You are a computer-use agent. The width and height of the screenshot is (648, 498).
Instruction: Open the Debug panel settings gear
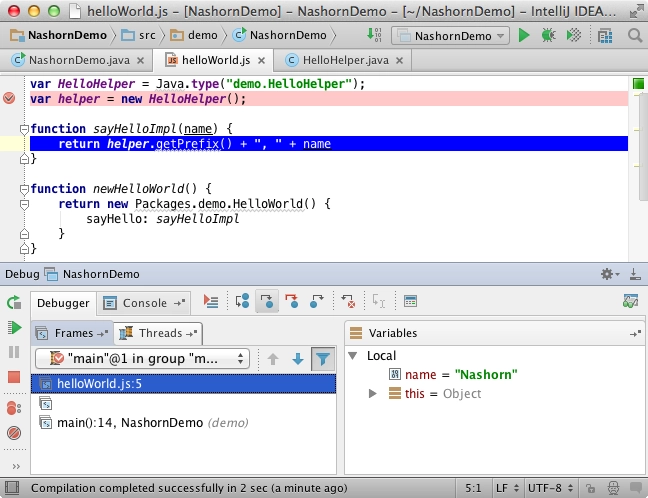[x=609, y=274]
